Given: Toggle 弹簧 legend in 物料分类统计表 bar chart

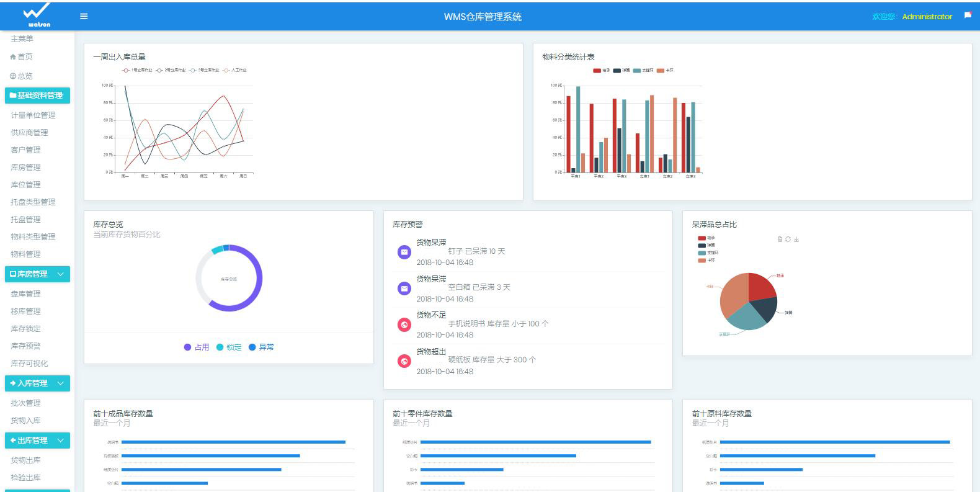Looking at the screenshot, I should (621, 70).
